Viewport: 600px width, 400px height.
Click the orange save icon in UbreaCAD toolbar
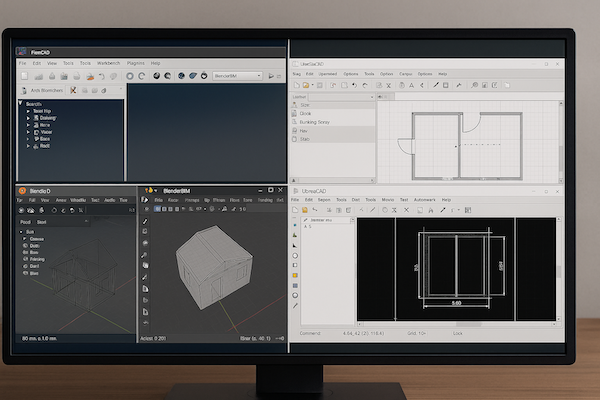[x=305, y=210]
